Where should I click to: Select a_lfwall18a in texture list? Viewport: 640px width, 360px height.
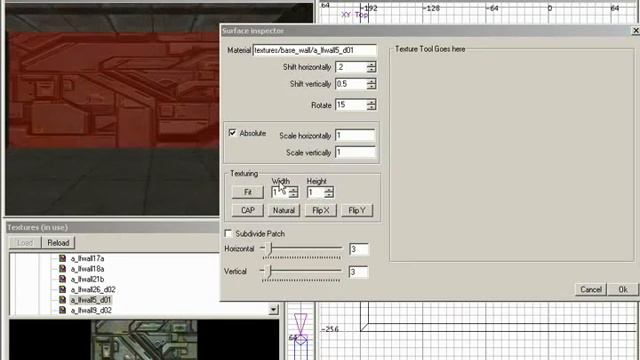pyautogui.click(x=87, y=269)
